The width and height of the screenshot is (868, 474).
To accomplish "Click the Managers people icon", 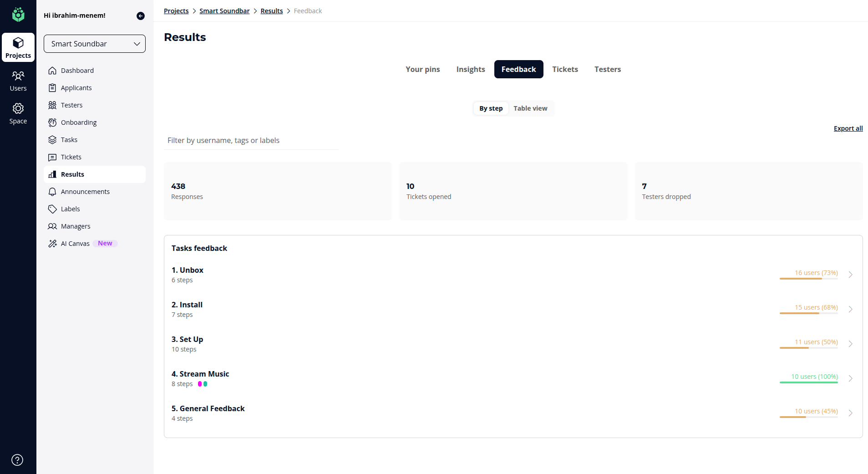I will point(52,226).
